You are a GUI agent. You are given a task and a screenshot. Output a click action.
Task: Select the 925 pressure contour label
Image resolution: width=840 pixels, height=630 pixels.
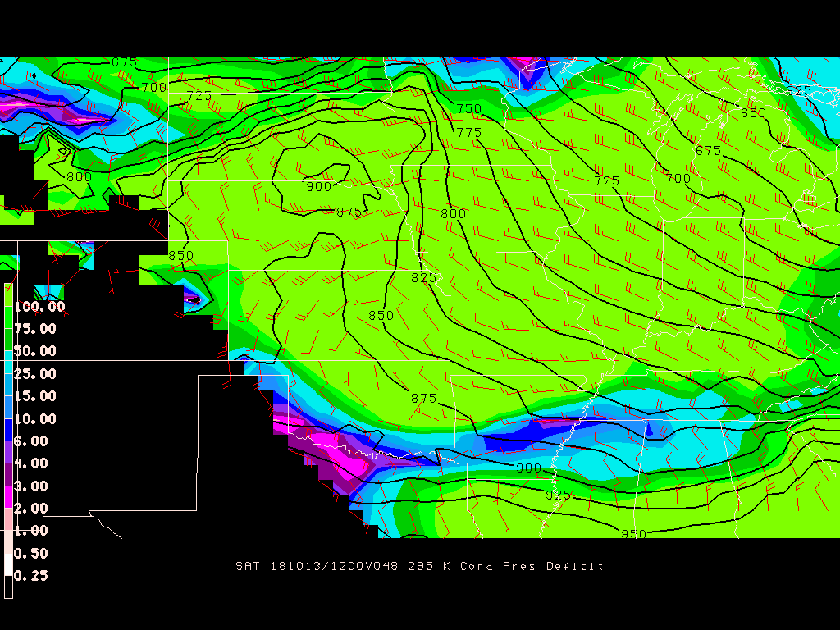558,495
